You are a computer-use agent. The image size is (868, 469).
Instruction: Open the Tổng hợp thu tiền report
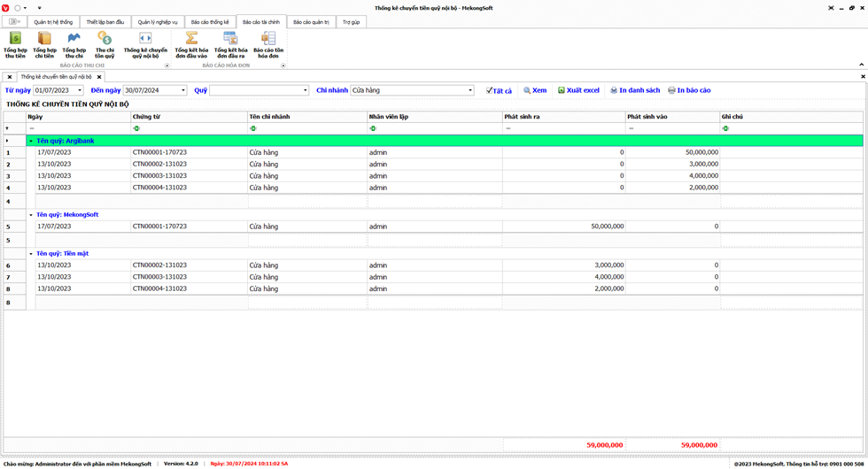click(15, 44)
